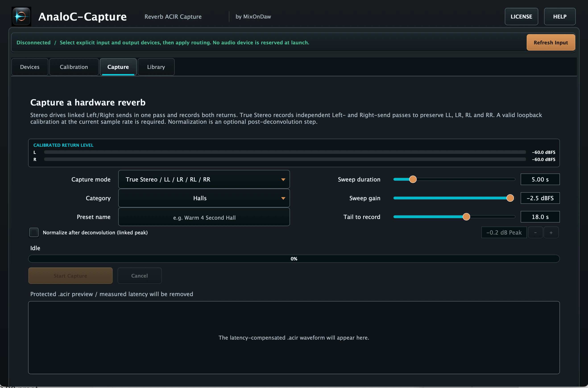
Task: Click the 'CALIBRATED RETURN LEVEL' heading
Action: click(63, 145)
